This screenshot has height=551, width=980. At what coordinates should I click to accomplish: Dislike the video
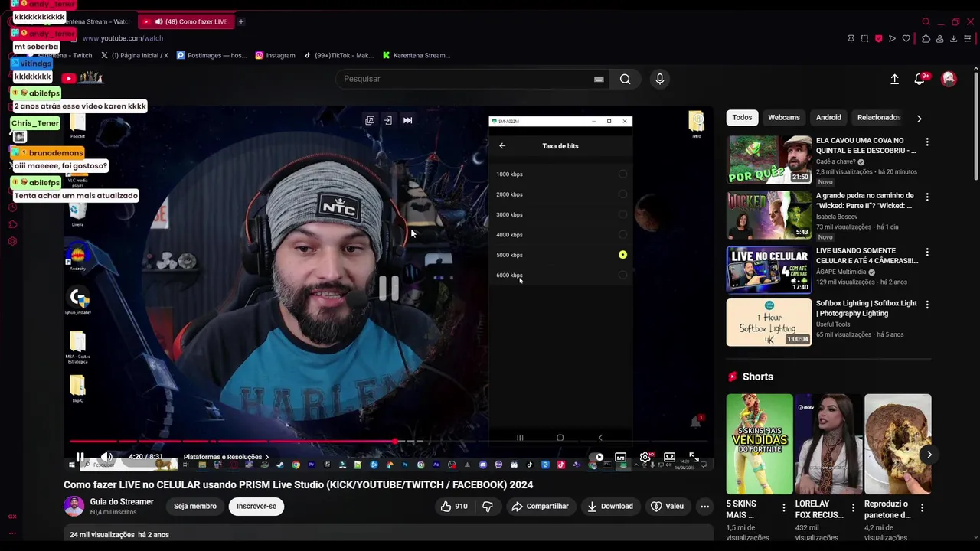tap(487, 506)
